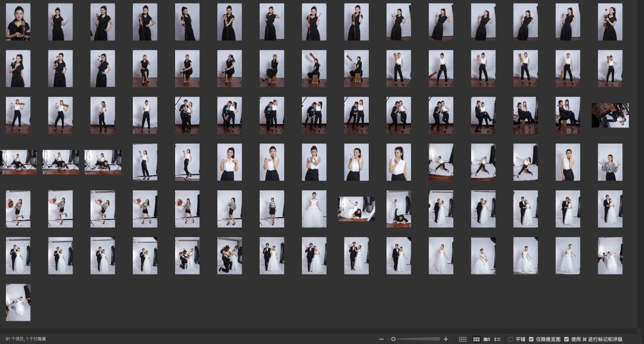Viewport: 644px width, 344px height.
Task: Select the landscape thumbnail ending the third row
Action: (610, 115)
